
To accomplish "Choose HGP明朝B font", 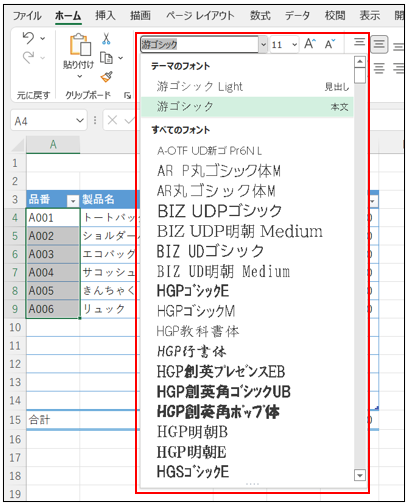I will pyautogui.click(x=247, y=432).
